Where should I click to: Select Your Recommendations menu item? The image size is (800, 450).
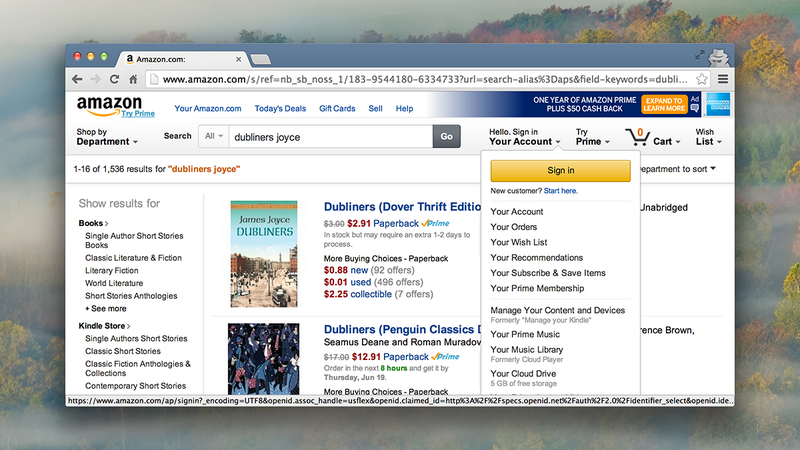[x=537, y=258]
